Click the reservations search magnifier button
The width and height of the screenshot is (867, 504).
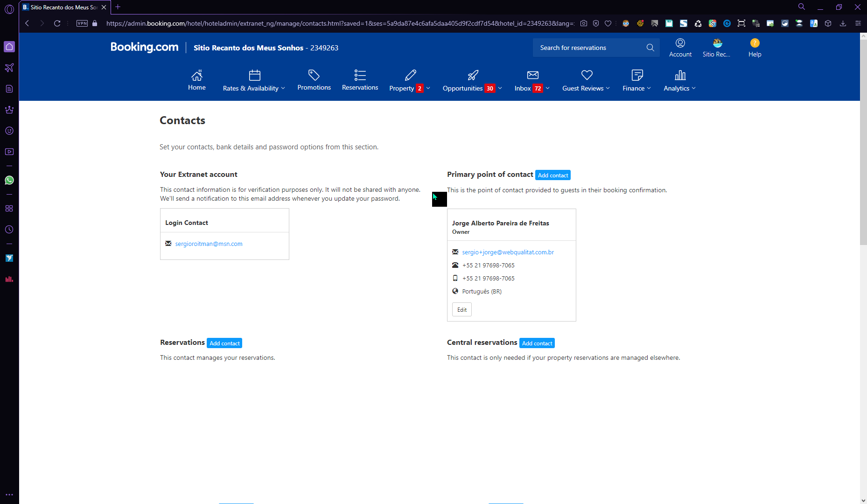tap(650, 48)
